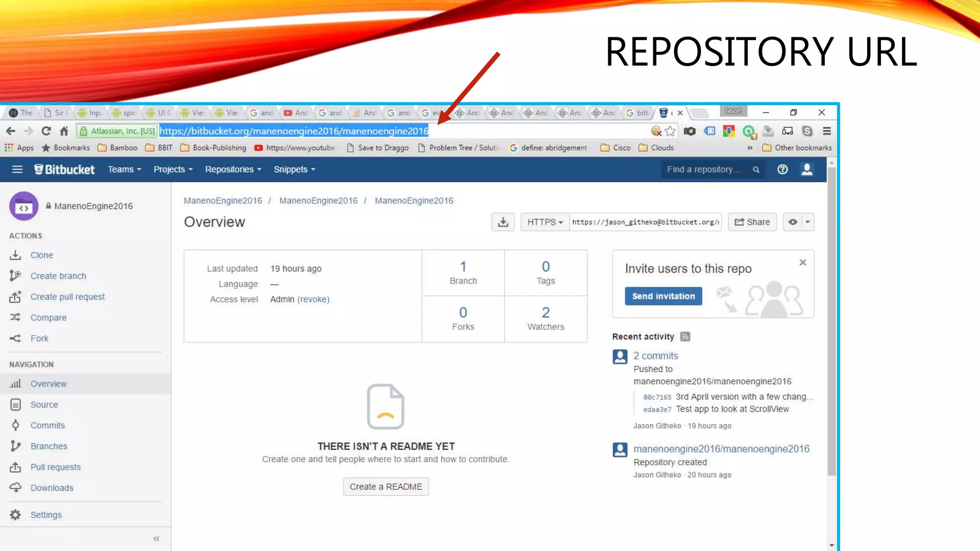Image resolution: width=980 pixels, height=551 pixels.
Task: Click avatar beside 2 commits activity
Action: click(620, 357)
